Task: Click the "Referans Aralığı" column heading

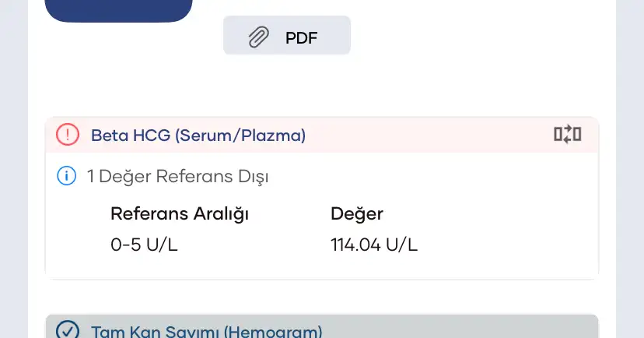Action: click(180, 213)
